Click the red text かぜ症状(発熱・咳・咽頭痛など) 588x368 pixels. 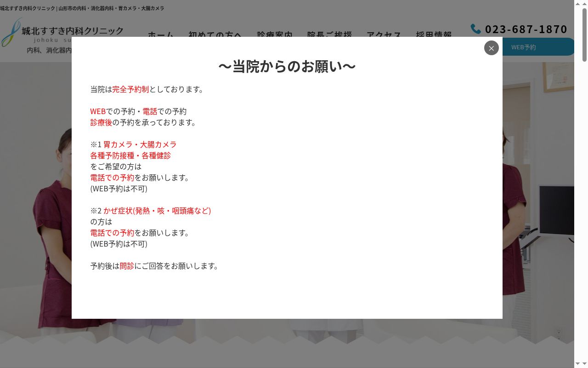coord(157,211)
